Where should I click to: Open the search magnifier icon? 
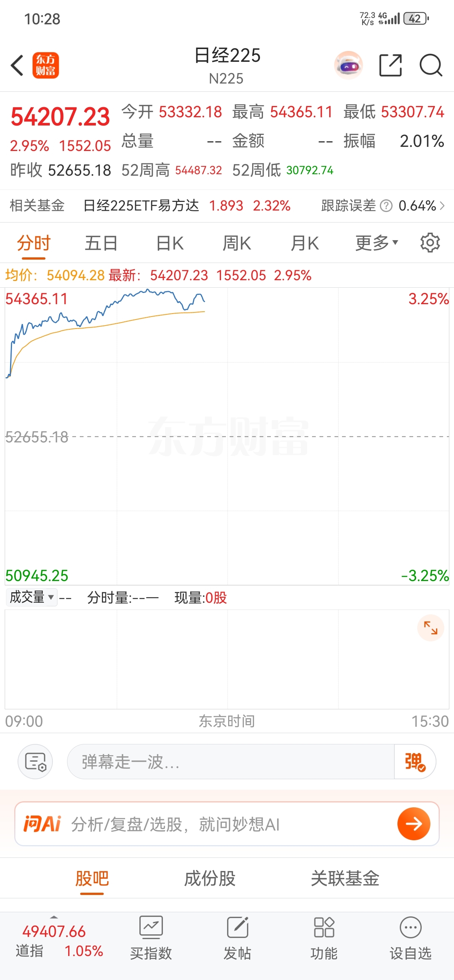click(x=430, y=66)
